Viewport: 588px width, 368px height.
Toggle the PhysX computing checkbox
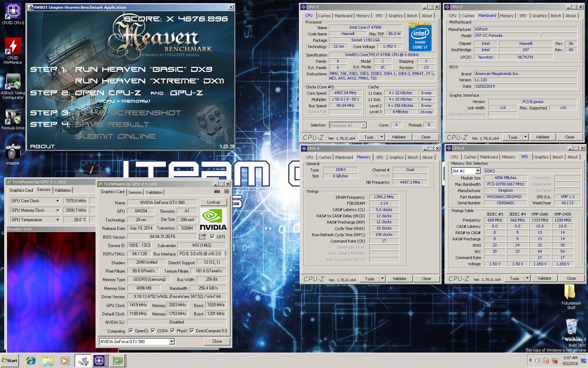(173, 330)
